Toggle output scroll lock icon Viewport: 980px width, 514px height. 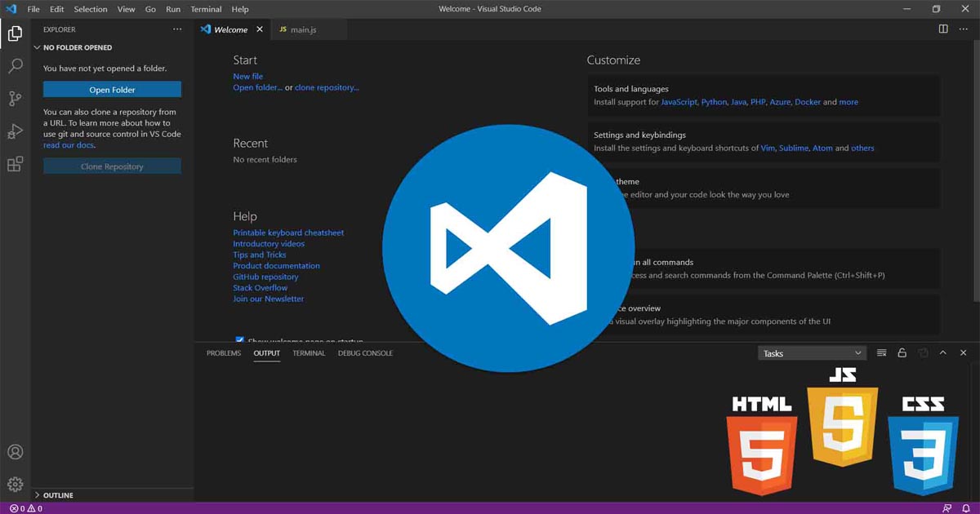[902, 353]
